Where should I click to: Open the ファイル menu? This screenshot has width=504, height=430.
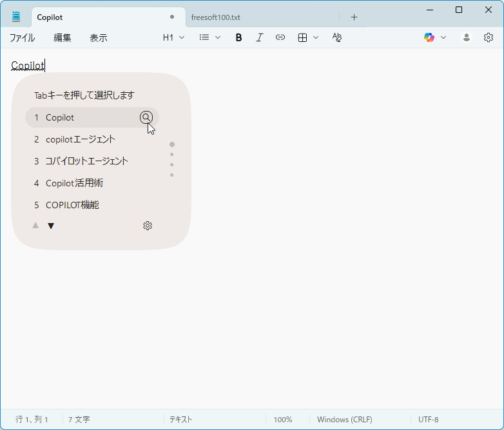coord(23,37)
